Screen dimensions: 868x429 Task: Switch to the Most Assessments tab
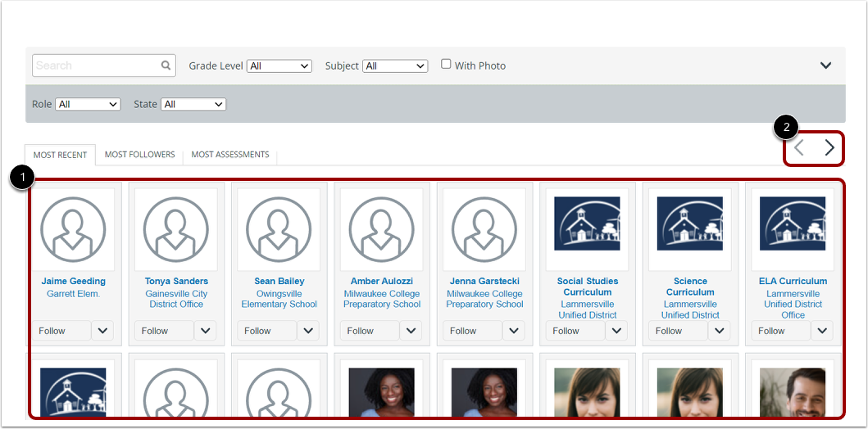(230, 154)
